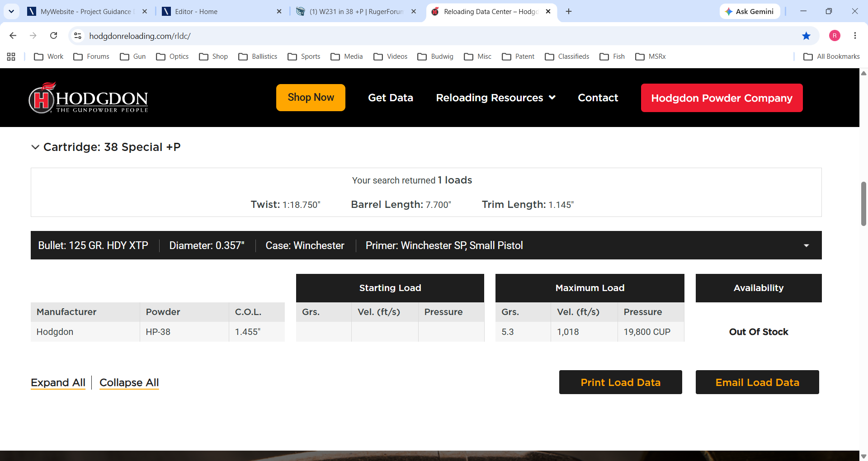The image size is (868, 461).
Task: Close the Editor - Home tab
Action: (279, 11)
